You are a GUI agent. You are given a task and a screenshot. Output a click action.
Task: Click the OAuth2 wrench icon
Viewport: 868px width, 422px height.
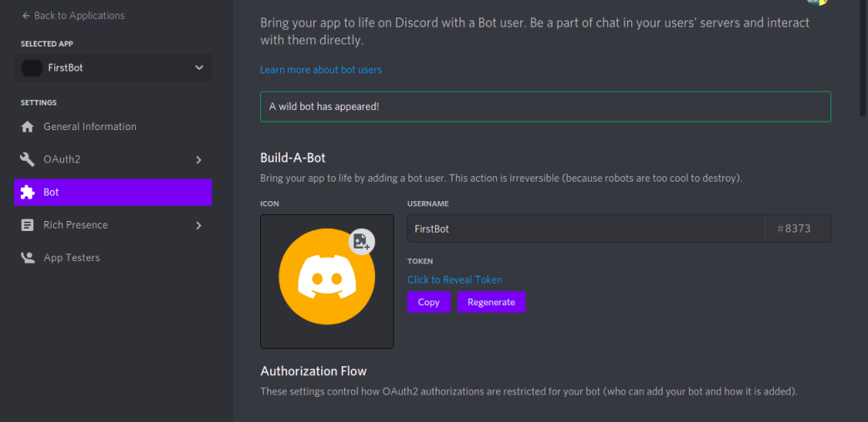point(28,159)
